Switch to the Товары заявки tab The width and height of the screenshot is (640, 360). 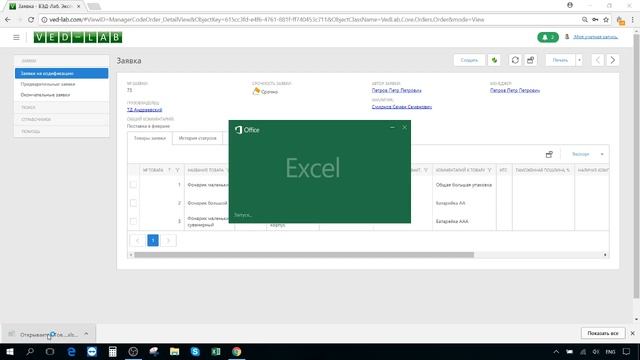150,138
